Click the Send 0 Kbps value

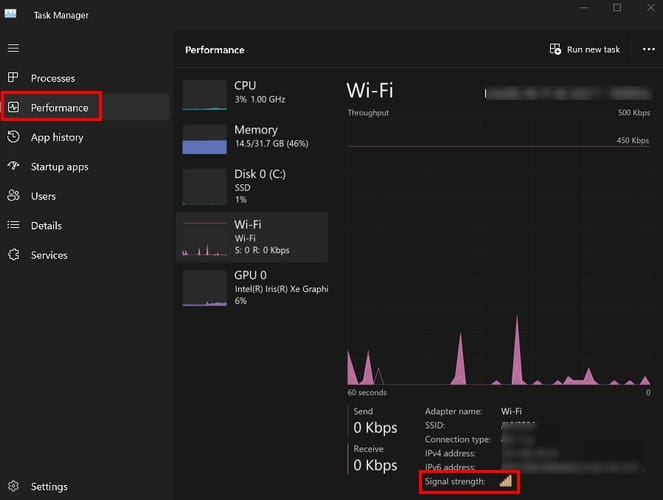[375, 428]
